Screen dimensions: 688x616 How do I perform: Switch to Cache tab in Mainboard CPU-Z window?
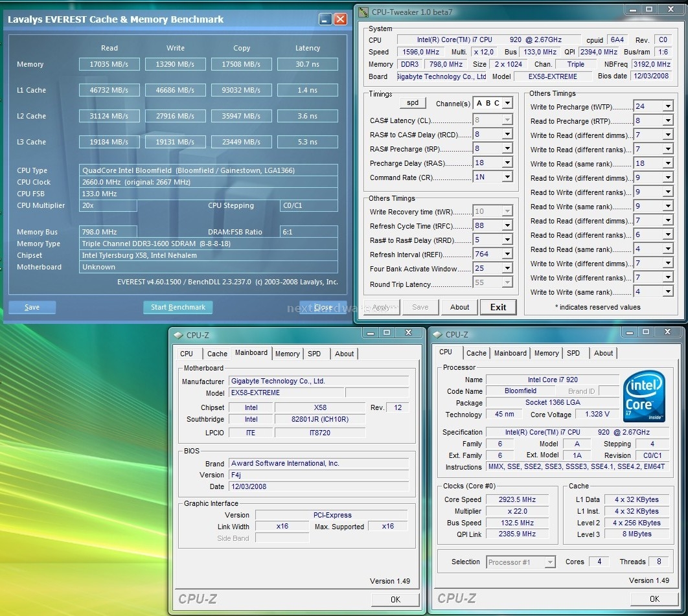[x=217, y=354]
